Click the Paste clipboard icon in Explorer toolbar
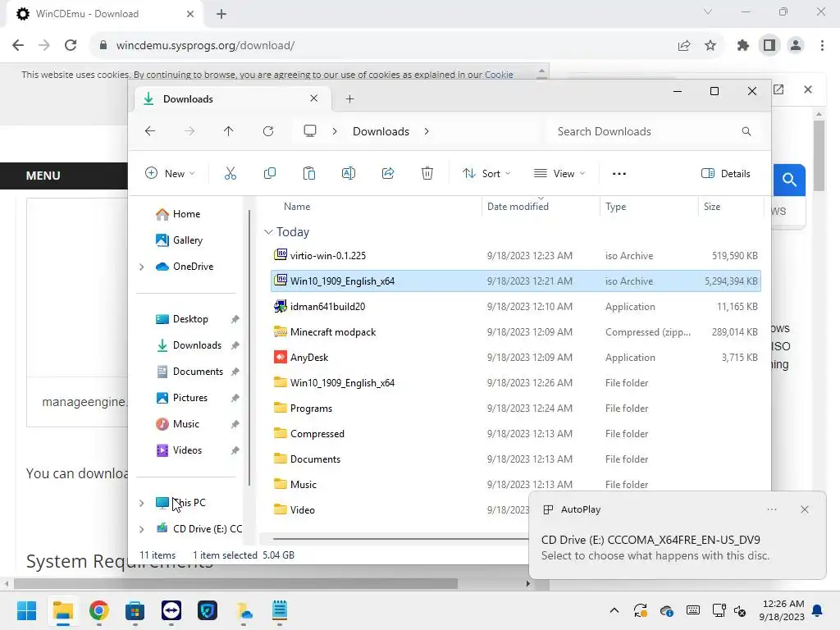The image size is (840, 630). click(309, 174)
